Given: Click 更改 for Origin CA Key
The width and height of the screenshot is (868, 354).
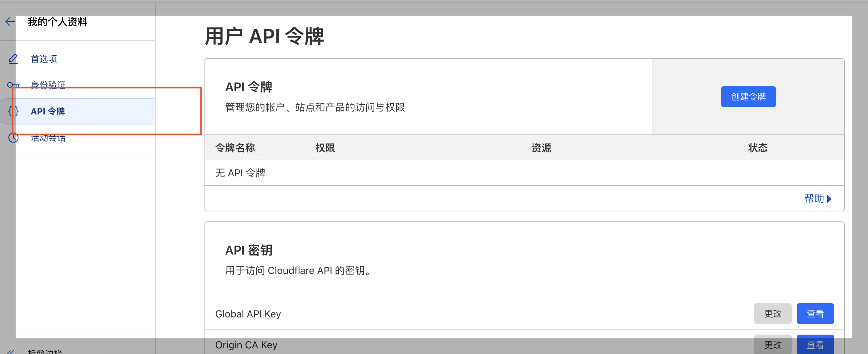Looking at the screenshot, I should pos(772,345).
